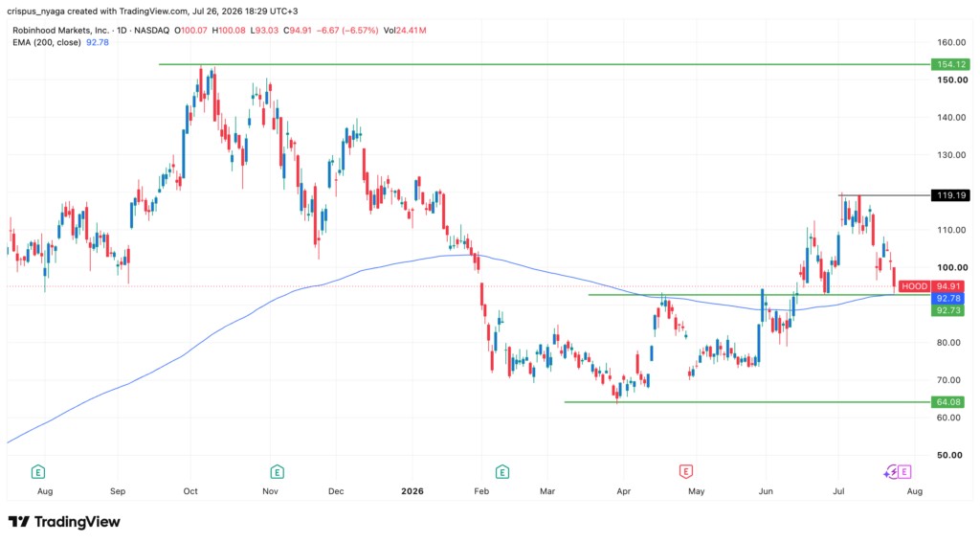The height and width of the screenshot is (543, 980).
Task: Click the 50.00 price axis tick
Action: click(x=951, y=456)
